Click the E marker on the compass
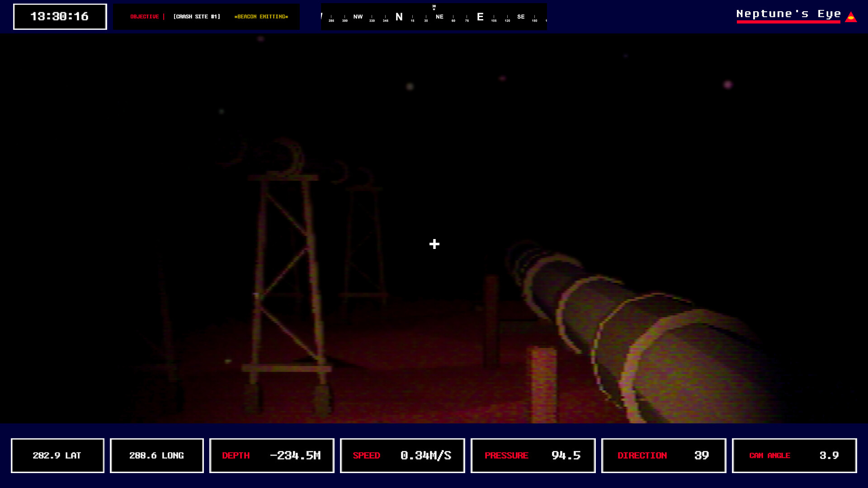868x488 pixels. pyautogui.click(x=480, y=17)
